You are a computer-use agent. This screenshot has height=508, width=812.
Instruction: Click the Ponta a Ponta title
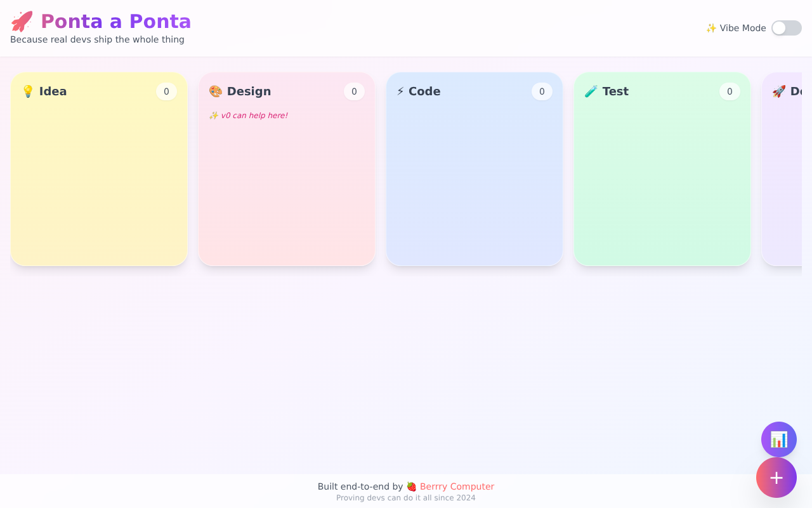click(x=115, y=21)
